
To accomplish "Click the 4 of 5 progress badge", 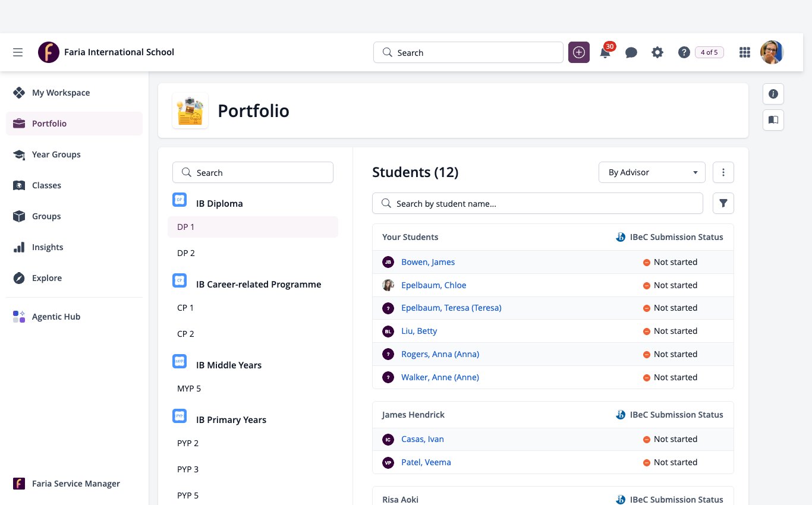I will [x=709, y=52].
